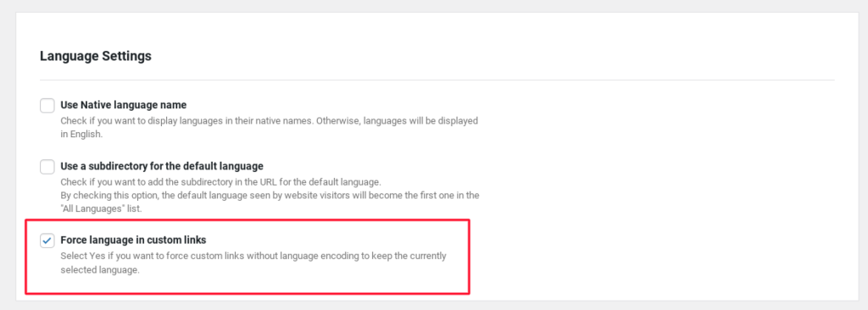
Task: Click the divider line under Language Settings
Action: pyautogui.click(x=437, y=80)
